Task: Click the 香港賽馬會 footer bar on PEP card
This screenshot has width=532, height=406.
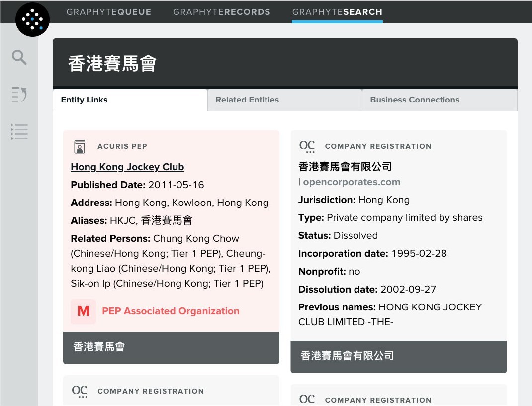Action: (171, 347)
